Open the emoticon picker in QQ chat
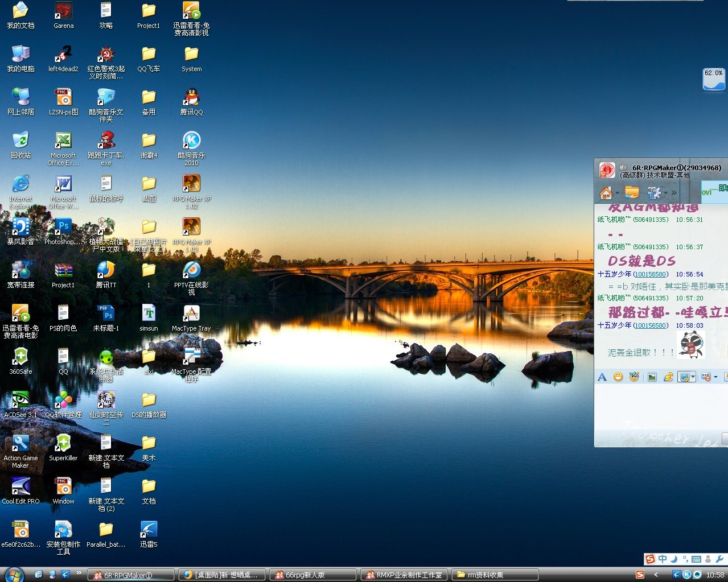The width and height of the screenshot is (728, 582). (x=618, y=377)
